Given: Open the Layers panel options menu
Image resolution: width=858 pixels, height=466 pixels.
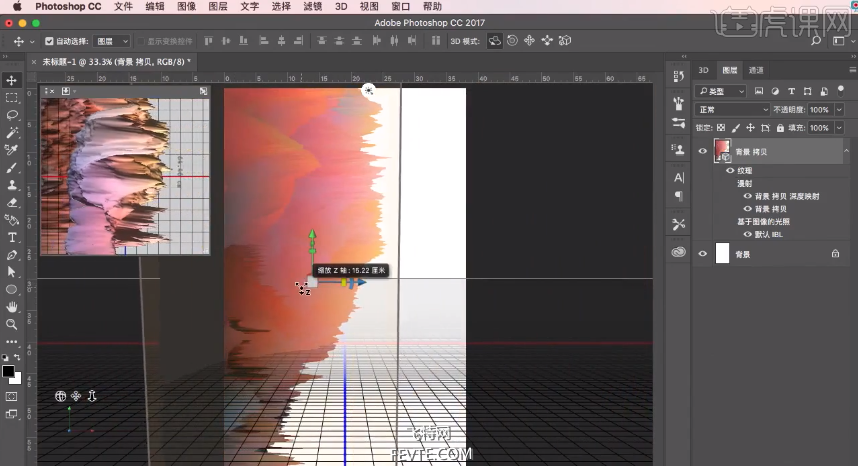Looking at the screenshot, I should pos(852,70).
